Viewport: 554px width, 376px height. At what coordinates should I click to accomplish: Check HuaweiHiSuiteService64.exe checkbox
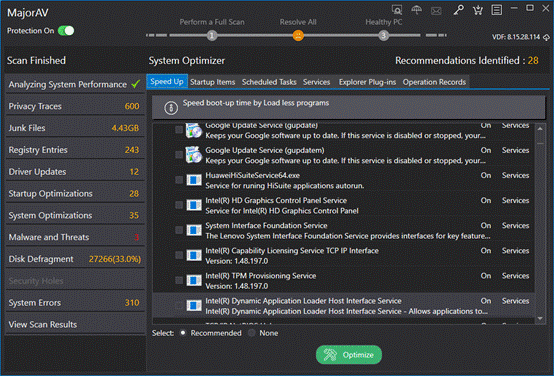point(179,180)
